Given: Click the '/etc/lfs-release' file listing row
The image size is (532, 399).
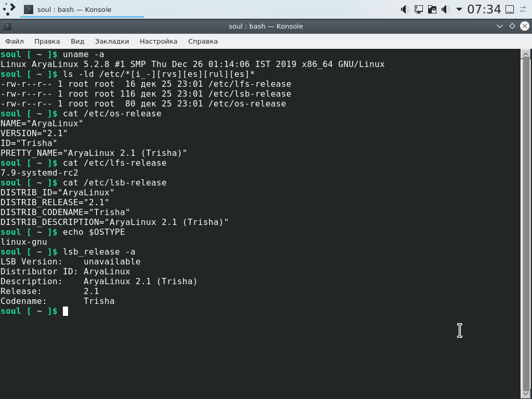Looking at the screenshot, I should coord(145,84).
